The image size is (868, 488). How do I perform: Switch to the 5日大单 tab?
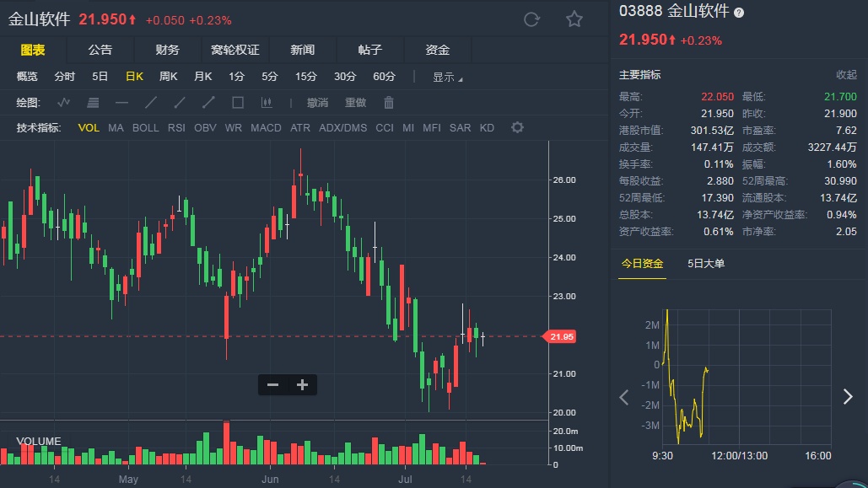[706, 264]
